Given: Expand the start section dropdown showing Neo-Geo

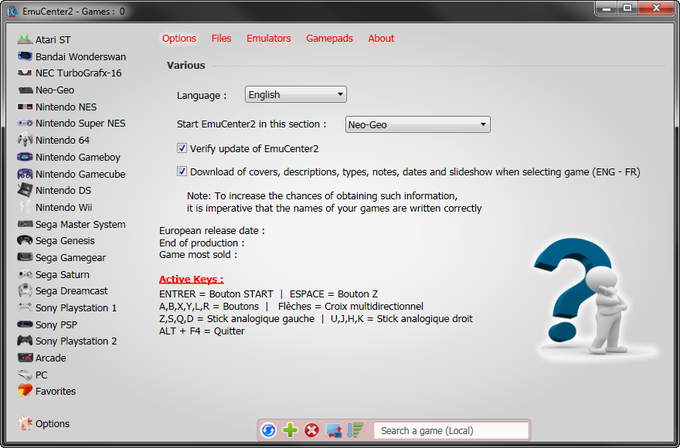Looking at the screenshot, I should [x=418, y=124].
